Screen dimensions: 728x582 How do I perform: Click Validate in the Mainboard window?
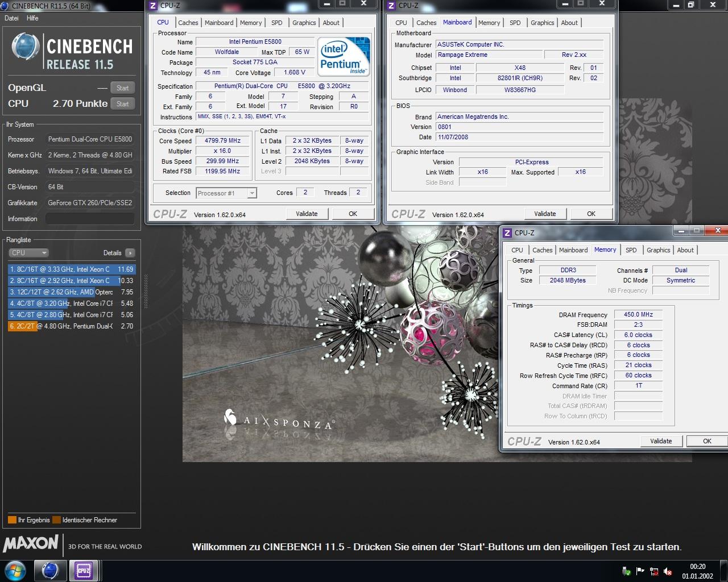[x=545, y=214]
